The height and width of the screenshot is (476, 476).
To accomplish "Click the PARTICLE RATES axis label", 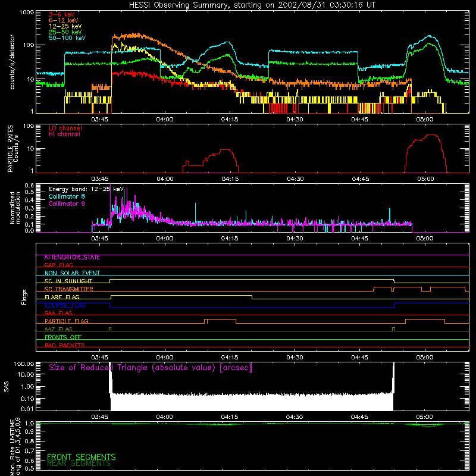I will point(12,149).
